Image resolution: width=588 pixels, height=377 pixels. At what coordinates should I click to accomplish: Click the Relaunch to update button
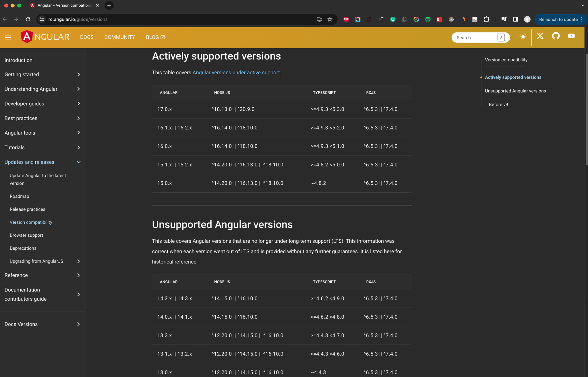pyautogui.click(x=558, y=20)
